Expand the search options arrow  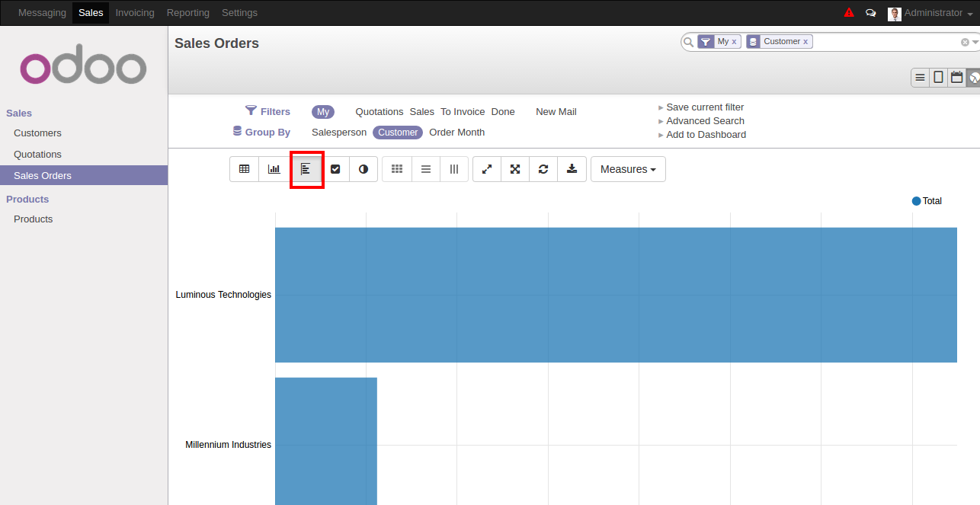pyautogui.click(x=975, y=43)
